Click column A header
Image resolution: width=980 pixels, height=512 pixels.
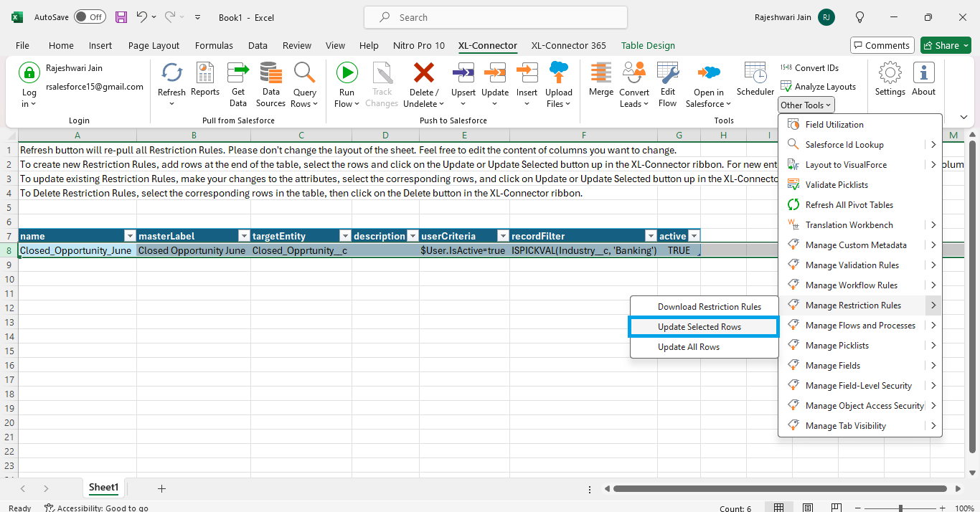(77, 135)
